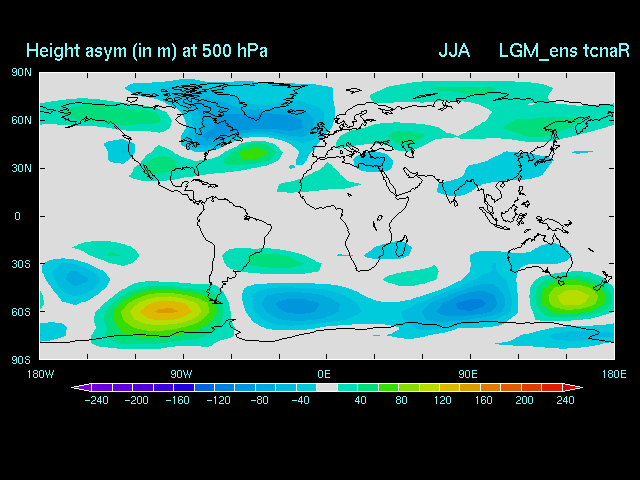Viewport: 640px width, 480px height.
Task: Click the green maximum over the North Atlantic
Action: (251, 153)
